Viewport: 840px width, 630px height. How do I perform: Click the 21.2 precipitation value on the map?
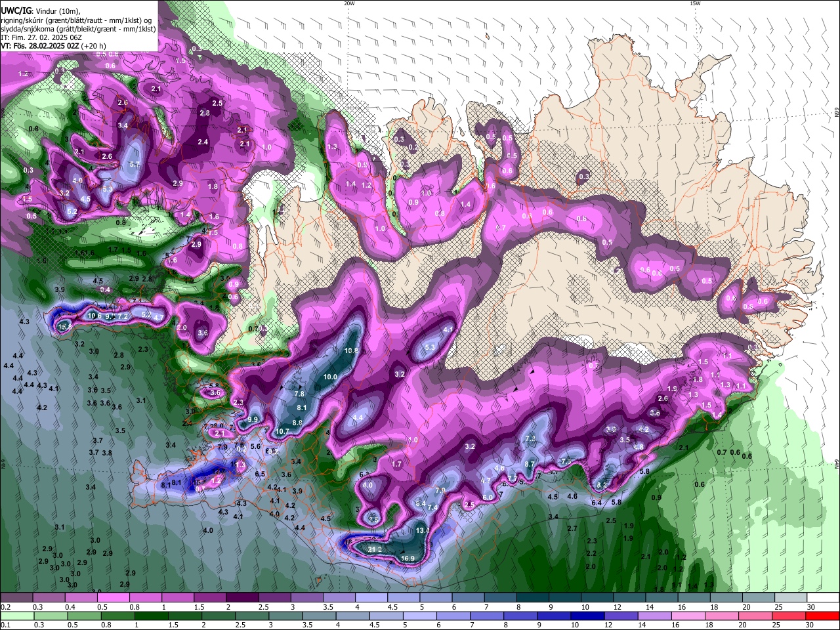pos(375,549)
